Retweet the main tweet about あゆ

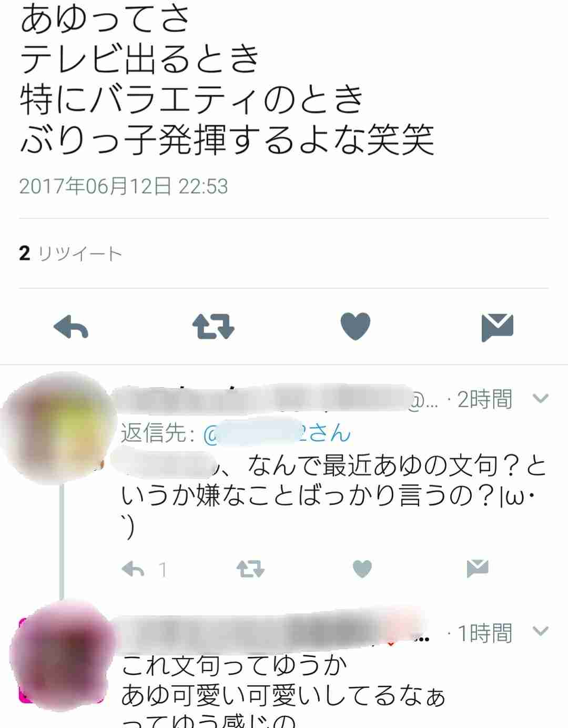[213, 326]
